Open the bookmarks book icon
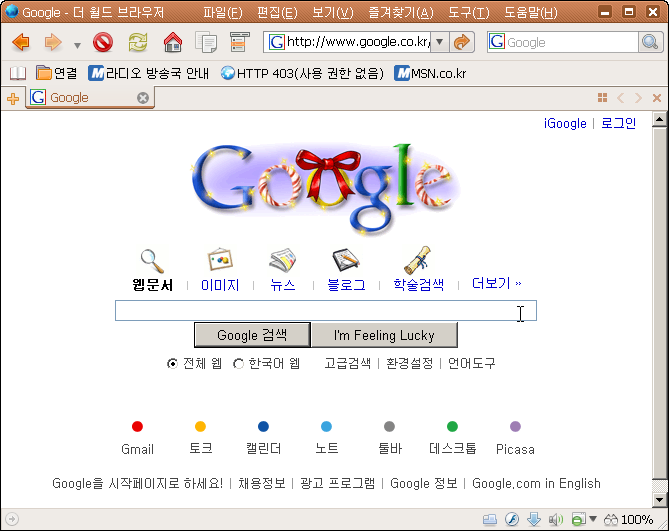 pyautogui.click(x=17, y=73)
